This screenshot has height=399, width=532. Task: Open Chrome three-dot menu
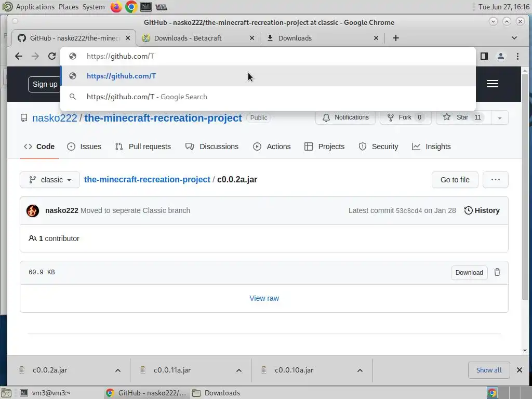point(517,56)
